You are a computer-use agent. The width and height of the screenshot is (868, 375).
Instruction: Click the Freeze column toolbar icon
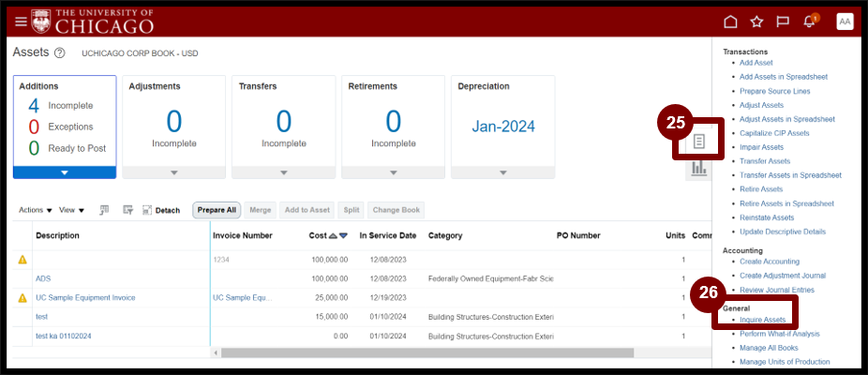tap(104, 210)
